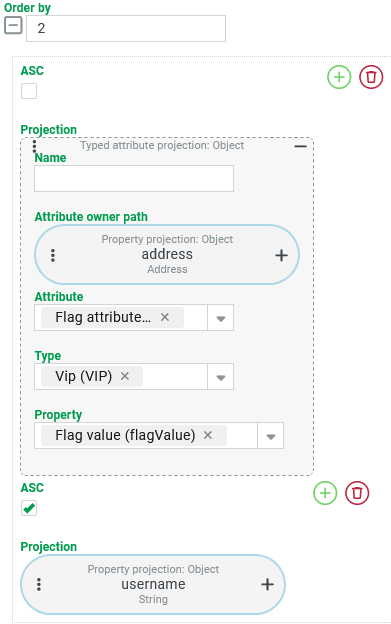This screenshot has width=391, height=624.
Task: Remove the Flag value (flagValue) property chip
Action: (x=208, y=435)
